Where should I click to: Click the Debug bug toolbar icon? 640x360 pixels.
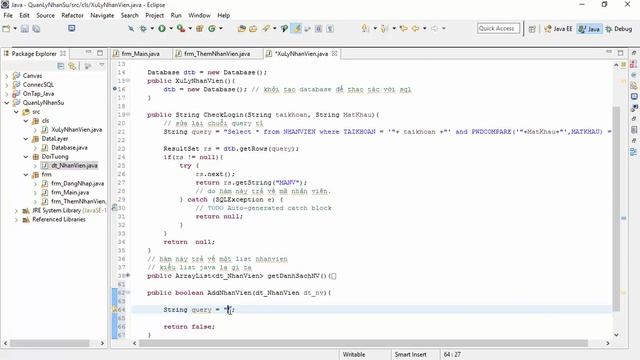(143, 29)
